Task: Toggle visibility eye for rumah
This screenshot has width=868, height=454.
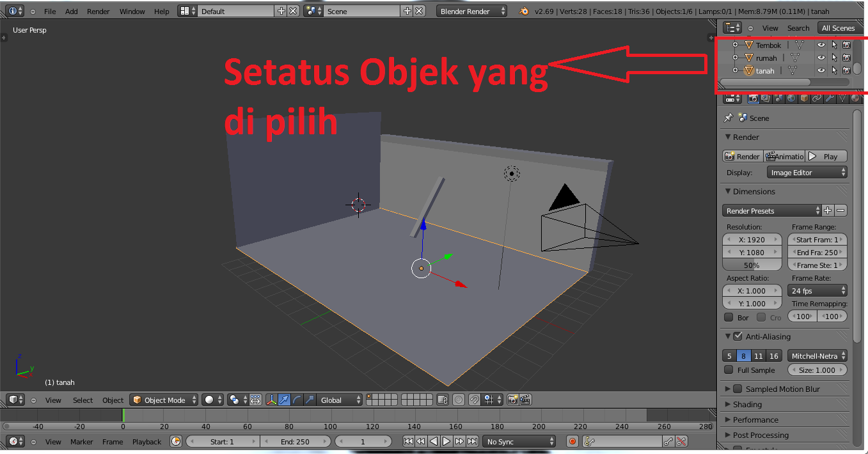Action: pyautogui.click(x=821, y=58)
